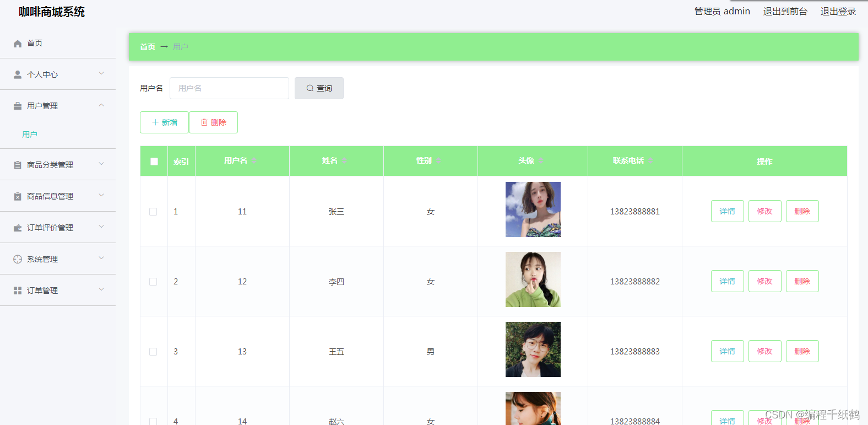Click the name cell 王五
Image resolution: width=868 pixels, height=425 pixels.
click(337, 352)
